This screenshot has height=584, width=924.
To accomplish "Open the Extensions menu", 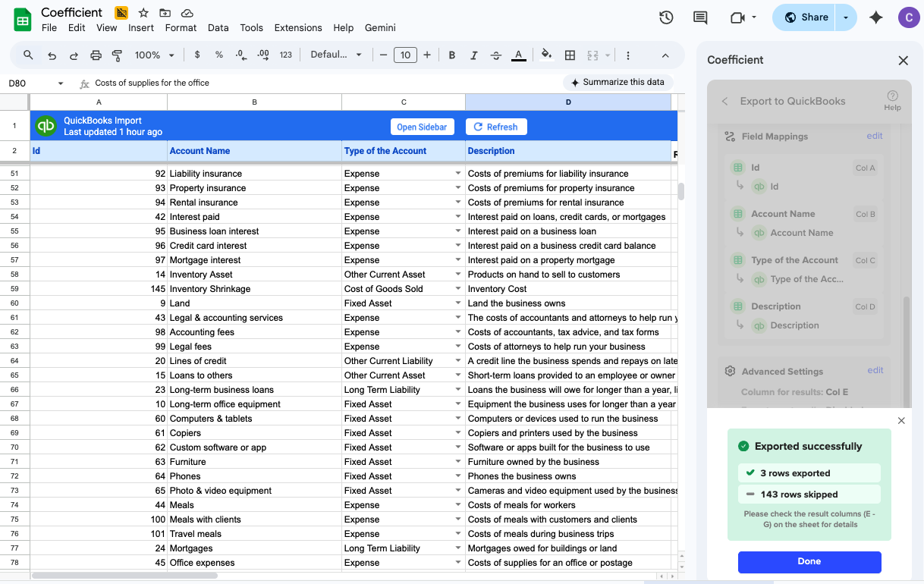I will [298, 28].
